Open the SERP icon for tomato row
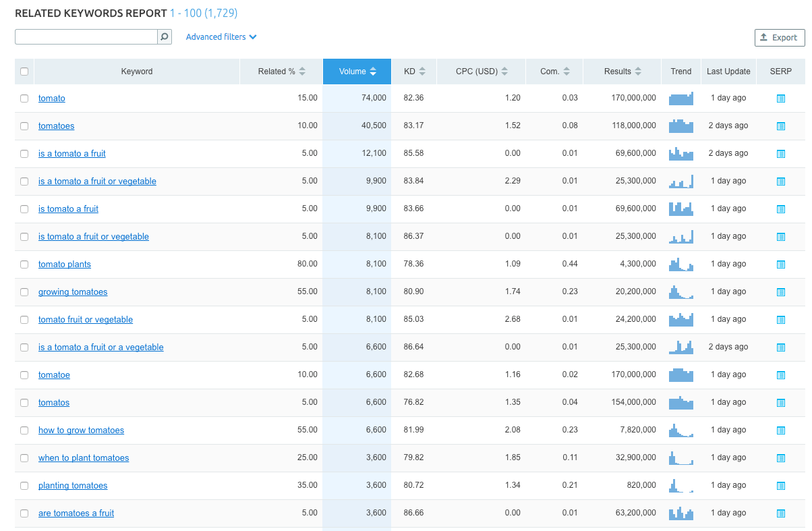Image resolution: width=812 pixels, height=531 pixels. pos(781,98)
